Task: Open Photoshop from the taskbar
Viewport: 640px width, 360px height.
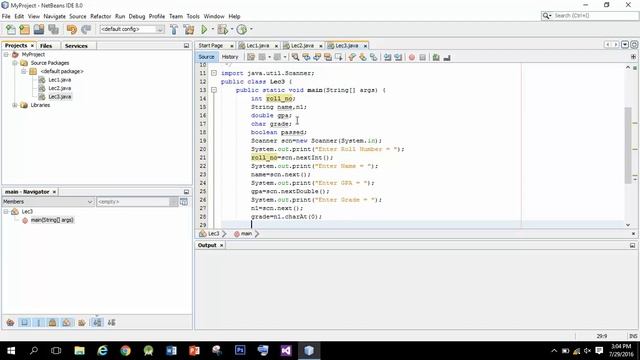Action: click(240, 351)
